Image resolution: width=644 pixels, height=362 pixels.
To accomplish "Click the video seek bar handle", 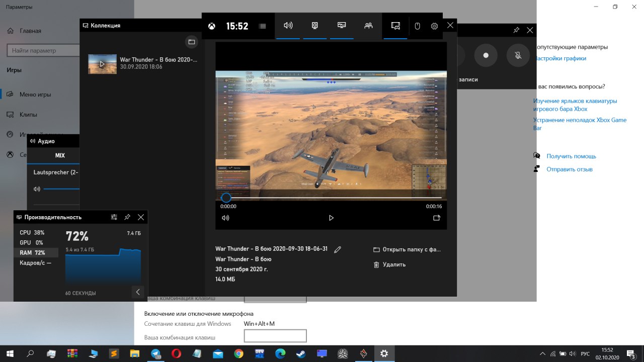I will pos(226,198).
